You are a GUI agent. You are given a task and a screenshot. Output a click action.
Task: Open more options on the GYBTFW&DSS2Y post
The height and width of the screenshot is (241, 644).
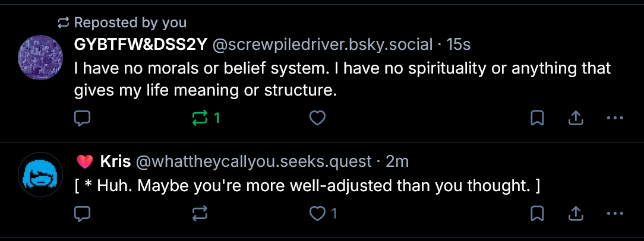614,118
